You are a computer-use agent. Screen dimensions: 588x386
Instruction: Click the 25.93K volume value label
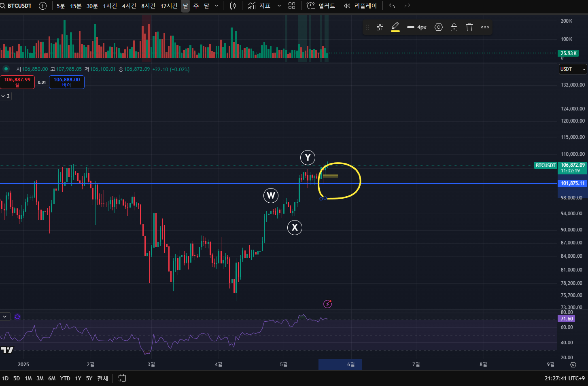(568, 53)
